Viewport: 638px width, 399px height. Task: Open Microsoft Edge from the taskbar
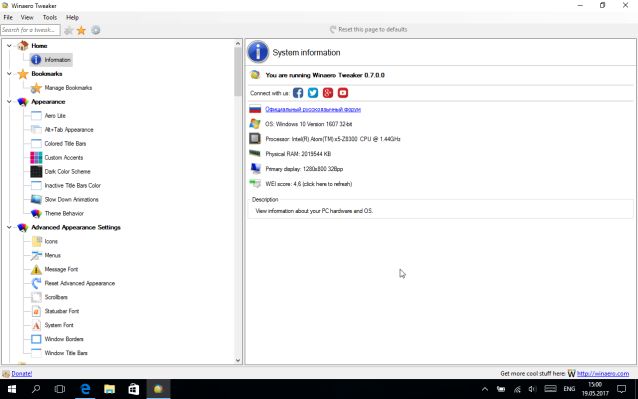[85, 389]
